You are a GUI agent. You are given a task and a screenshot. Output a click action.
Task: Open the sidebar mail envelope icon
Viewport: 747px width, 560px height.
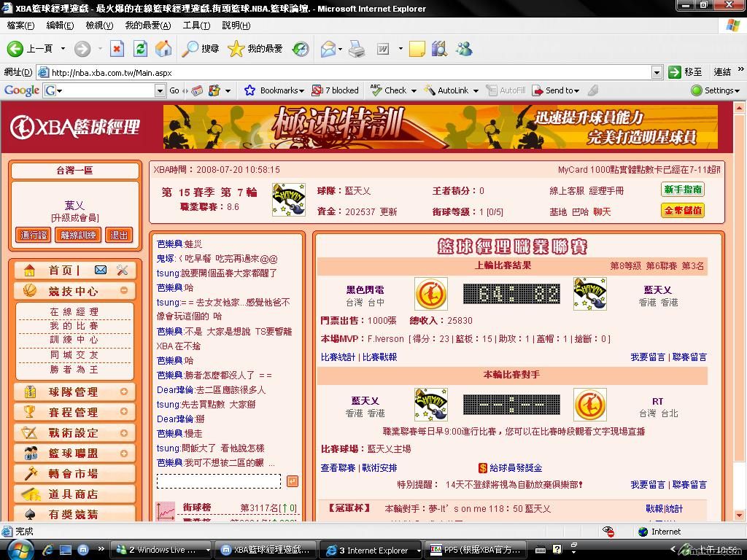tap(101, 270)
